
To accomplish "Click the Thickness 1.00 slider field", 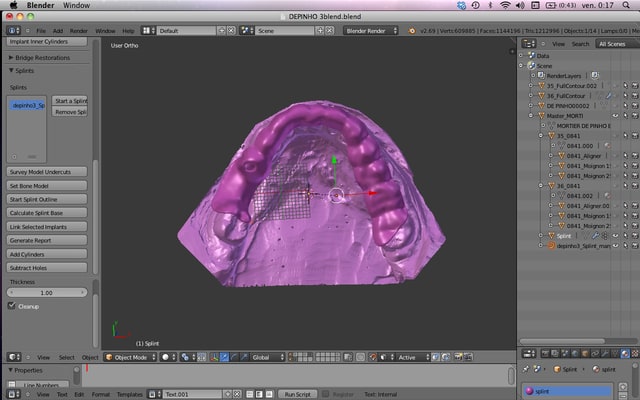I will (x=47, y=293).
